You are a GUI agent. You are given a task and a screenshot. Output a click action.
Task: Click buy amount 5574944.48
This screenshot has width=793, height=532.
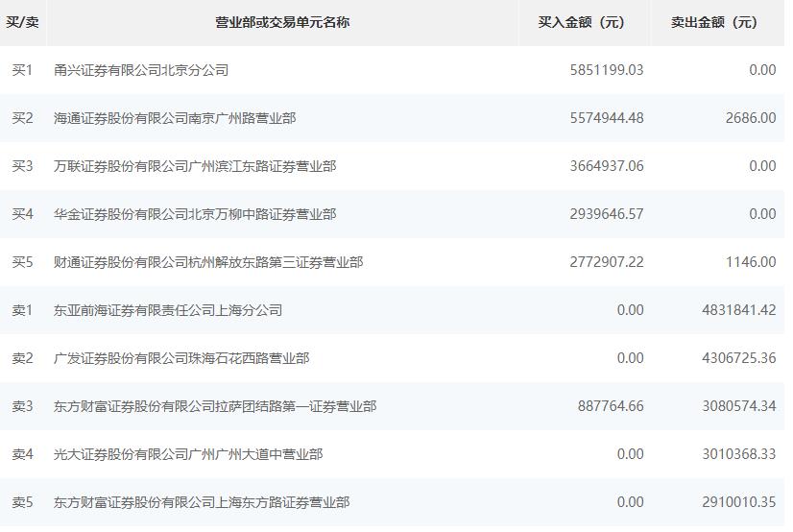pyautogui.click(x=607, y=118)
